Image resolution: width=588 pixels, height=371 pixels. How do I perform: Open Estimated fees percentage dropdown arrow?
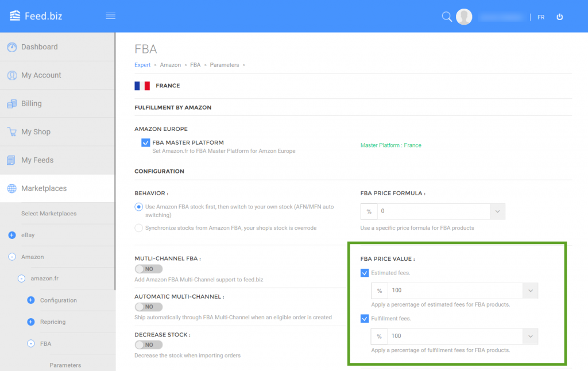(530, 291)
